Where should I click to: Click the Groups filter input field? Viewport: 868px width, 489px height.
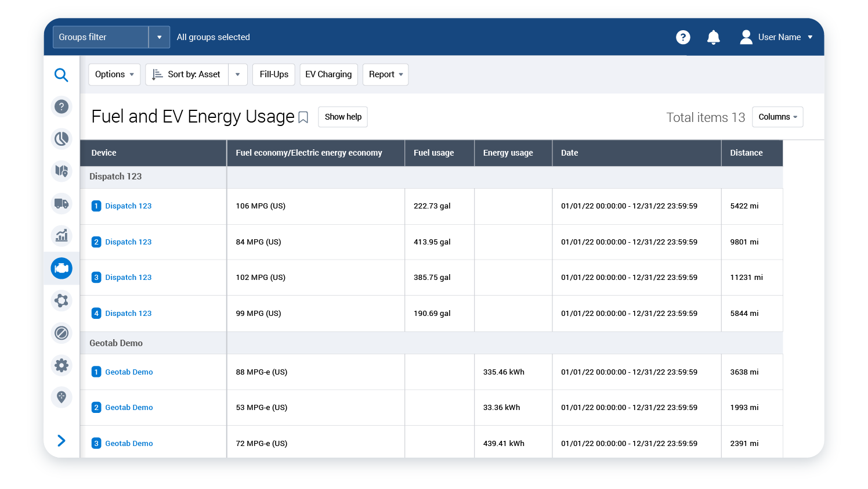pyautogui.click(x=101, y=37)
